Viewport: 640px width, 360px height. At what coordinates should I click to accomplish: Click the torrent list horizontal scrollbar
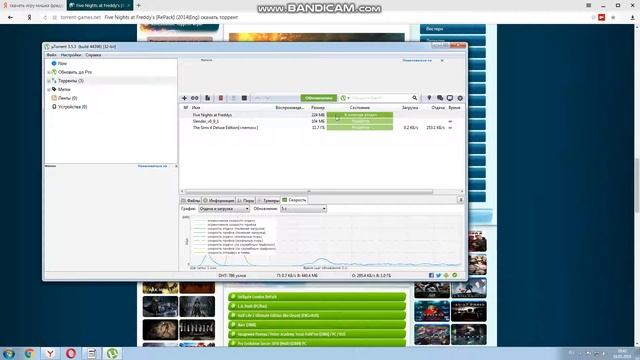[x=309, y=191]
